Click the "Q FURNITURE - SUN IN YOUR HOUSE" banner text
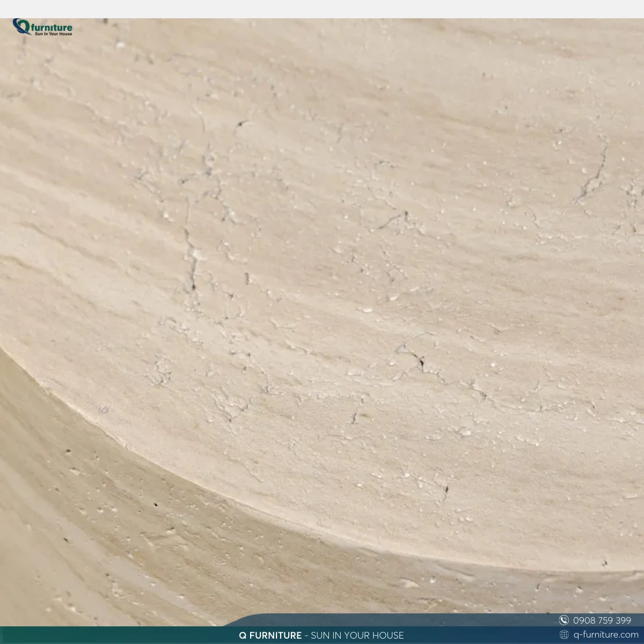Image resolution: width=644 pixels, height=644 pixels. 321,635
